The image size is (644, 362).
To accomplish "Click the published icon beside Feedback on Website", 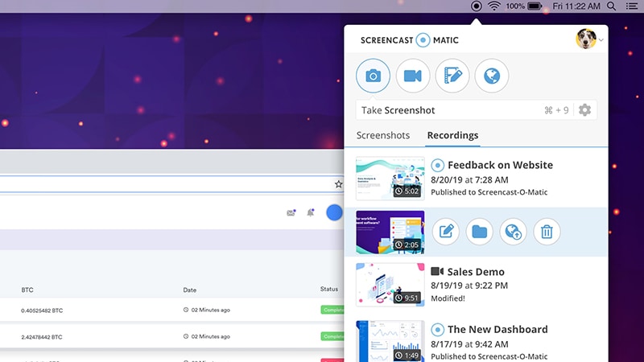I will pos(437,165).
